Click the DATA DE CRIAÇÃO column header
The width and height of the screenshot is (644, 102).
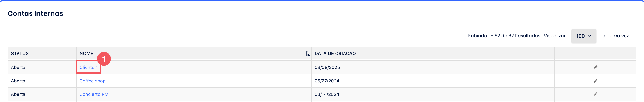[x=335, y=53]
